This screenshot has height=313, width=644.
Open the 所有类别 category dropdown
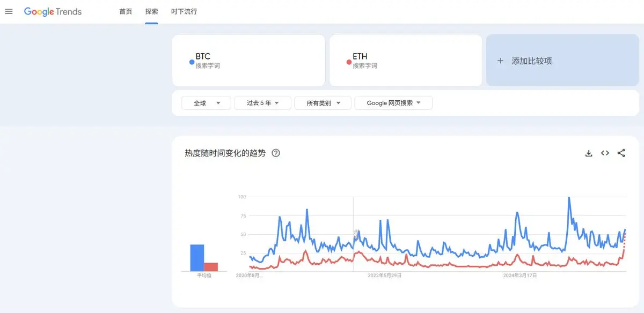(x=323, y=103)
